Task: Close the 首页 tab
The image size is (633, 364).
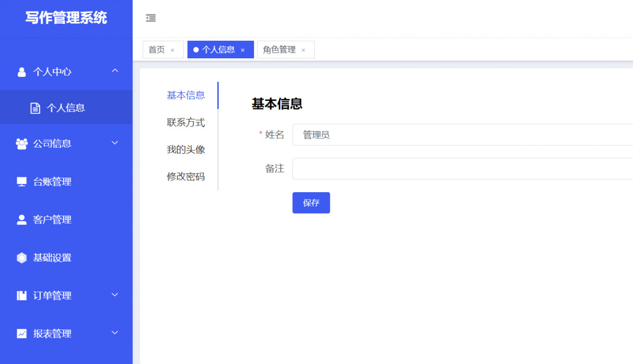Action: click(172, 50)
